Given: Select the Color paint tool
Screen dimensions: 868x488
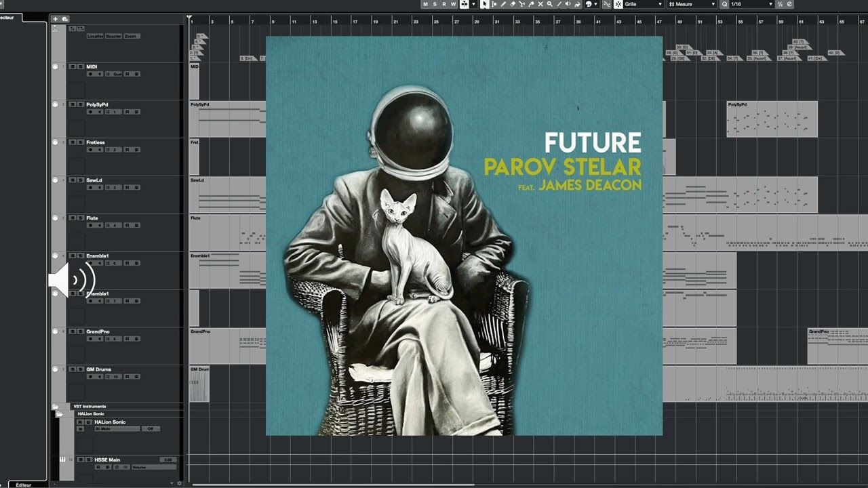Looking at the screenshot, I should [577, 4].
